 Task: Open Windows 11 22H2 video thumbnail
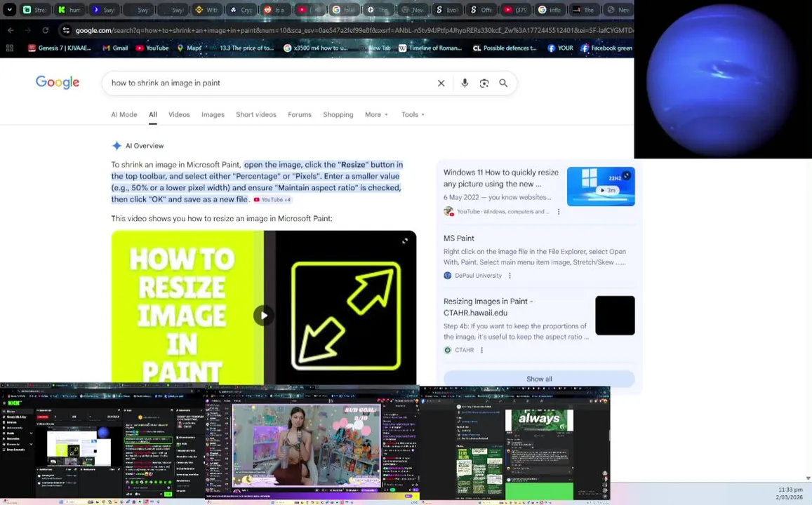[x=601, y=187]
